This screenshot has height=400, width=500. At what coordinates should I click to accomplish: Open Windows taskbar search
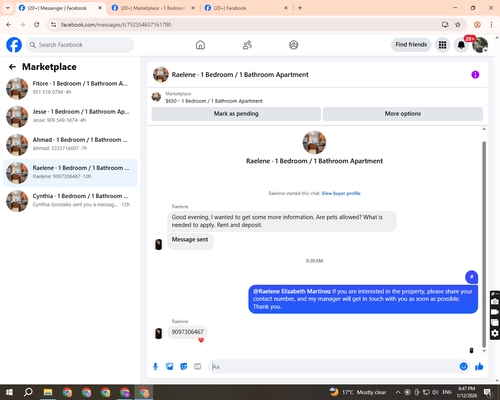28,392
